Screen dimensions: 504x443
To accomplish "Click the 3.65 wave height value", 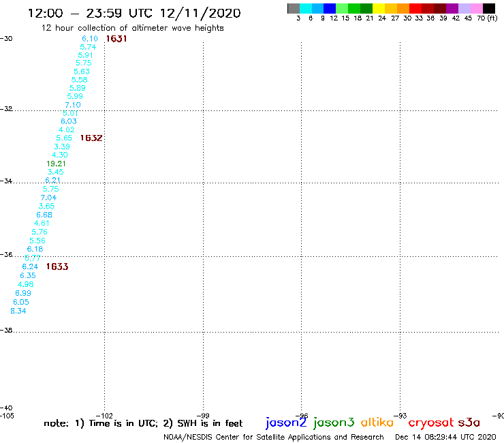I will coord(46,206).
